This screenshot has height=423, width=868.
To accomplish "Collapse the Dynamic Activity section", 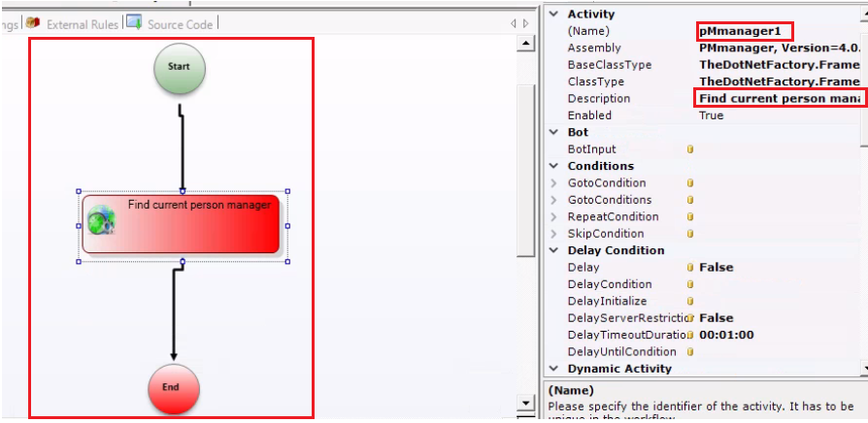I will [553, 369].
